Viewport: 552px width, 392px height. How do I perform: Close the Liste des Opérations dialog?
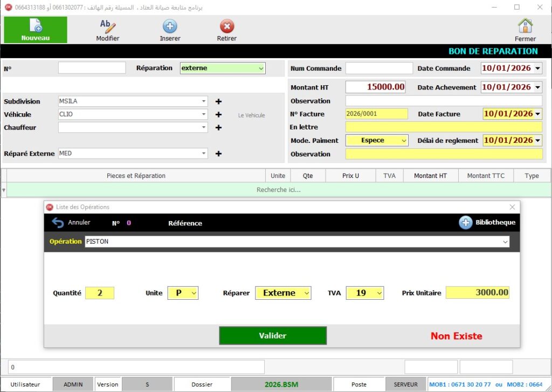[513, 207]
